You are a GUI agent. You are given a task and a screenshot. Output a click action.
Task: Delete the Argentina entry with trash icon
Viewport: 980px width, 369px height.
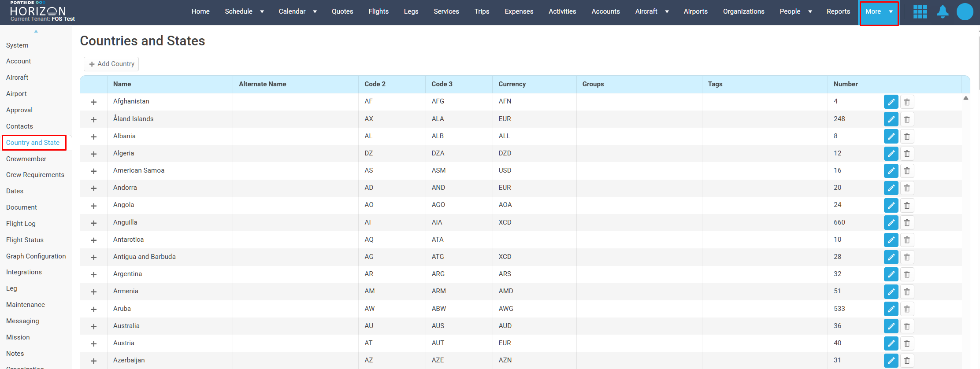[907, 274]
